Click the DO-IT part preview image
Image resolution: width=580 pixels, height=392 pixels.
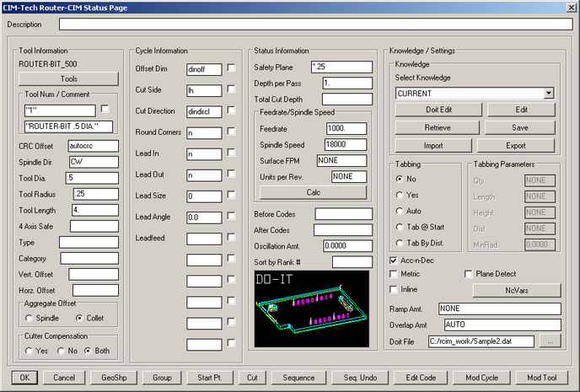click(x=311, y=309)
